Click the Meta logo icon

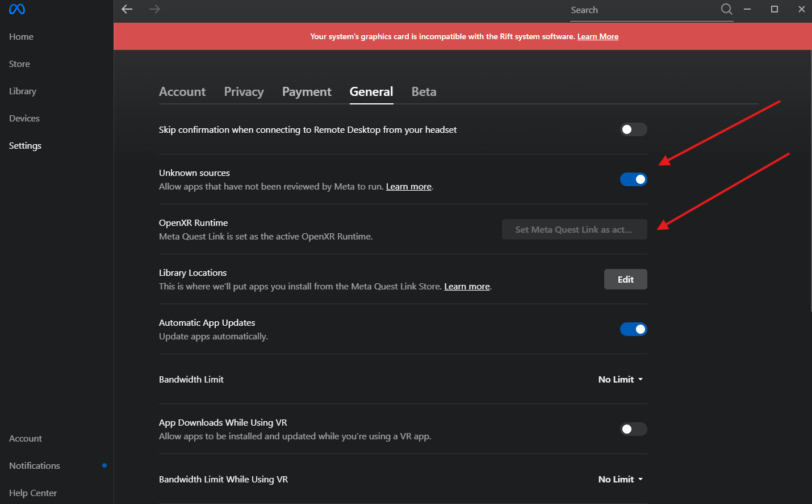(x=17, y=10)
